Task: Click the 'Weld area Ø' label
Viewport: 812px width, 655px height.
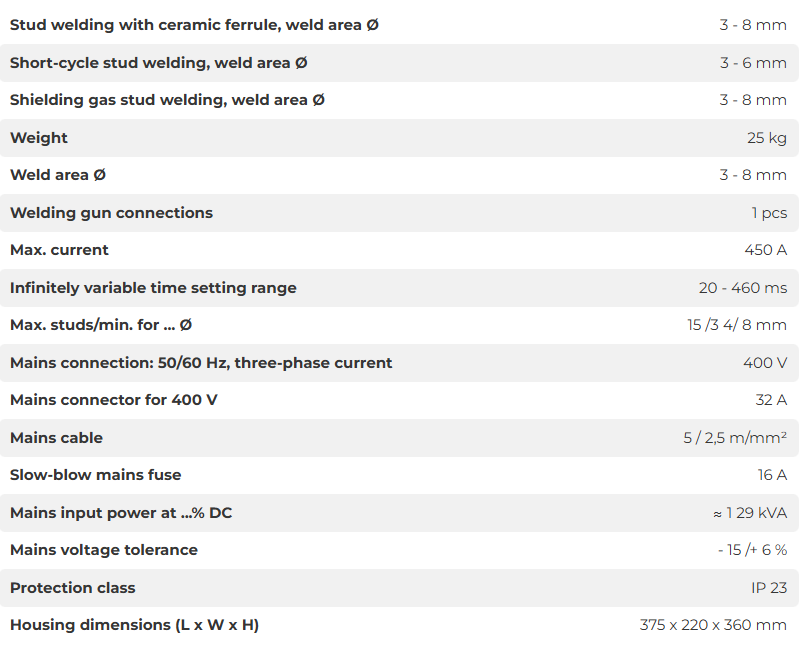Action: point(58,175)
